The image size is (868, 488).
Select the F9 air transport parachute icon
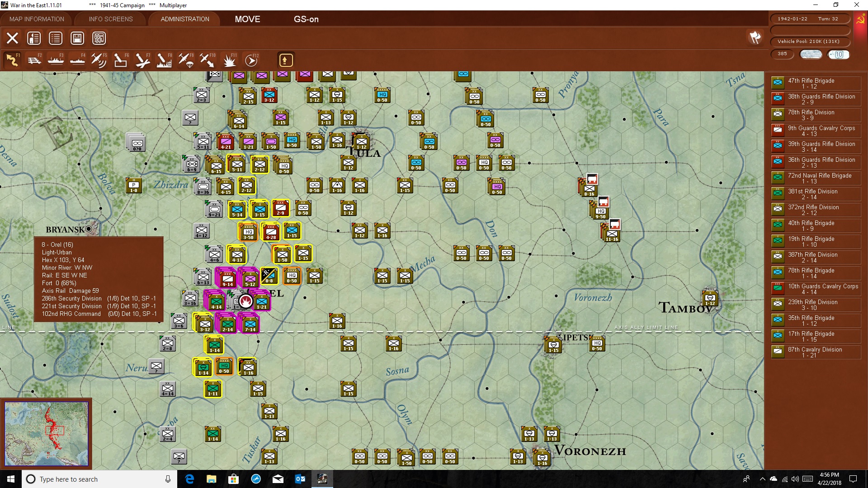(x=186, y=60)
